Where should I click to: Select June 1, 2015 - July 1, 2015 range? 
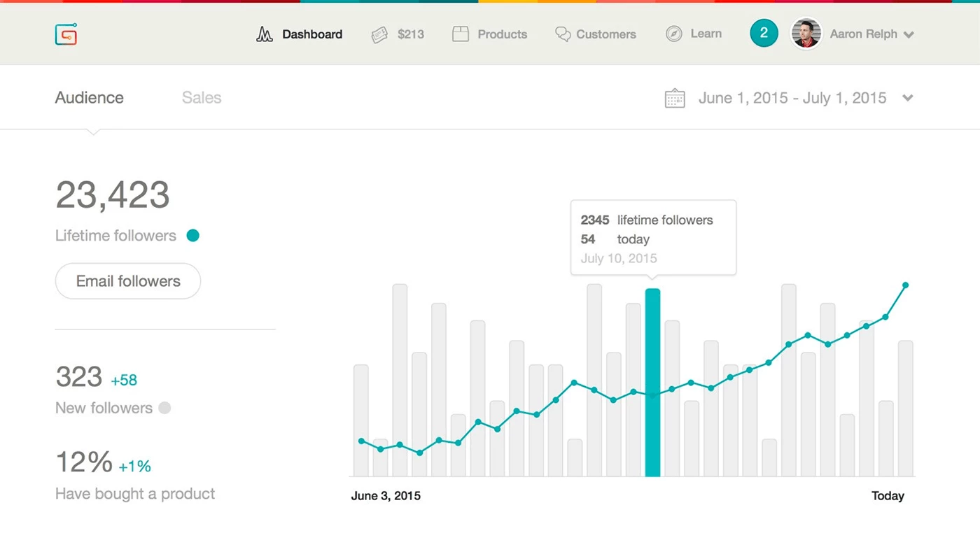[x=792, y=99]
